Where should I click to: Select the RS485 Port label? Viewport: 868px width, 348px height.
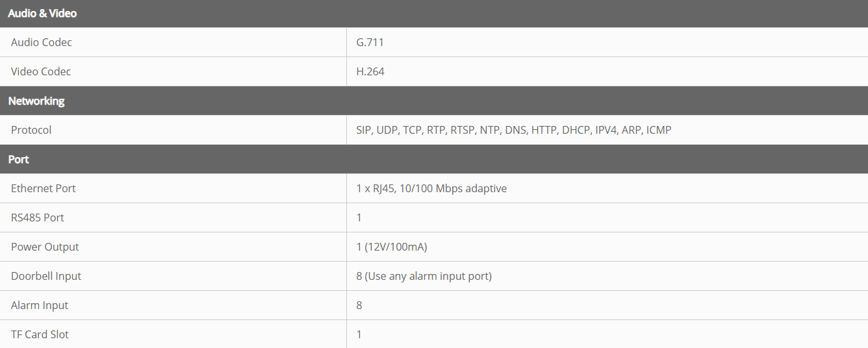click(38, 217)
